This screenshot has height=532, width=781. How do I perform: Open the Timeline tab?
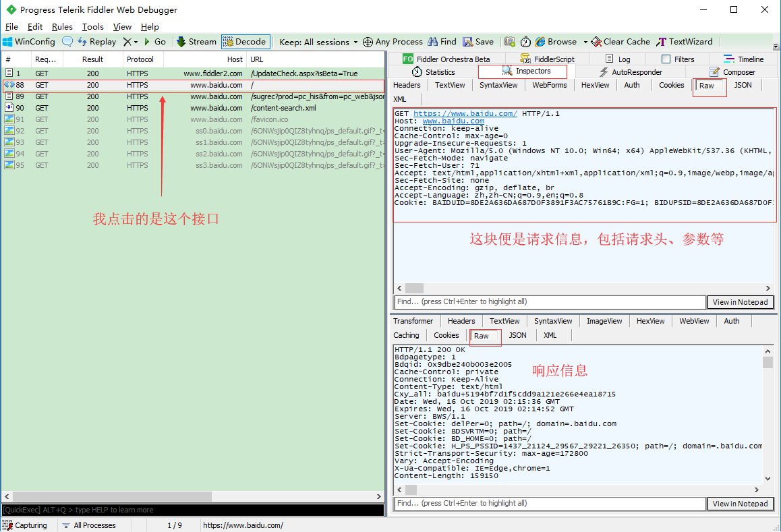point(743,59)
